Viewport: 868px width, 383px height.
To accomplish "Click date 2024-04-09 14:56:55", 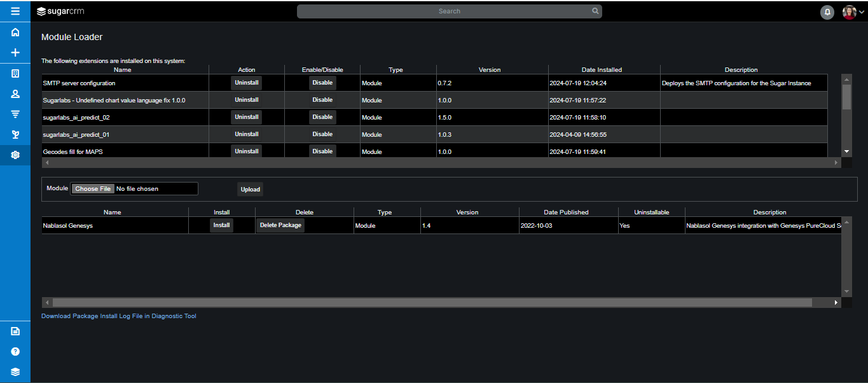I will 578,135.
